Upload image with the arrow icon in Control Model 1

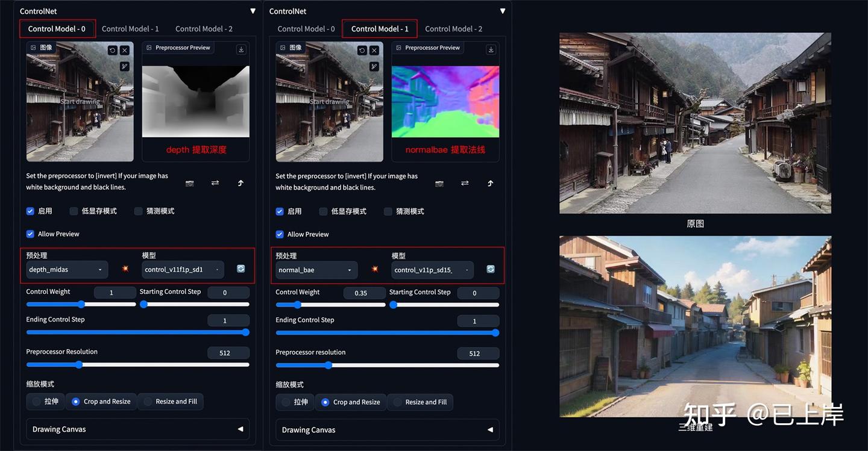tap(490, 183)
